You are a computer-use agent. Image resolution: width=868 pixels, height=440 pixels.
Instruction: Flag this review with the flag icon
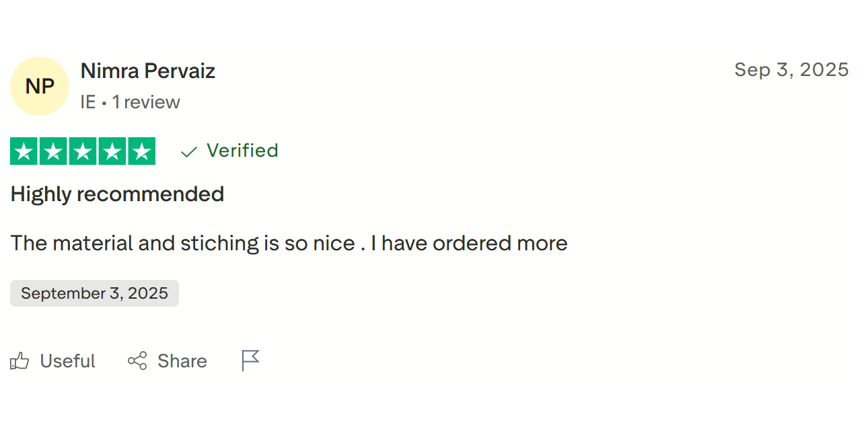point(250,361)
